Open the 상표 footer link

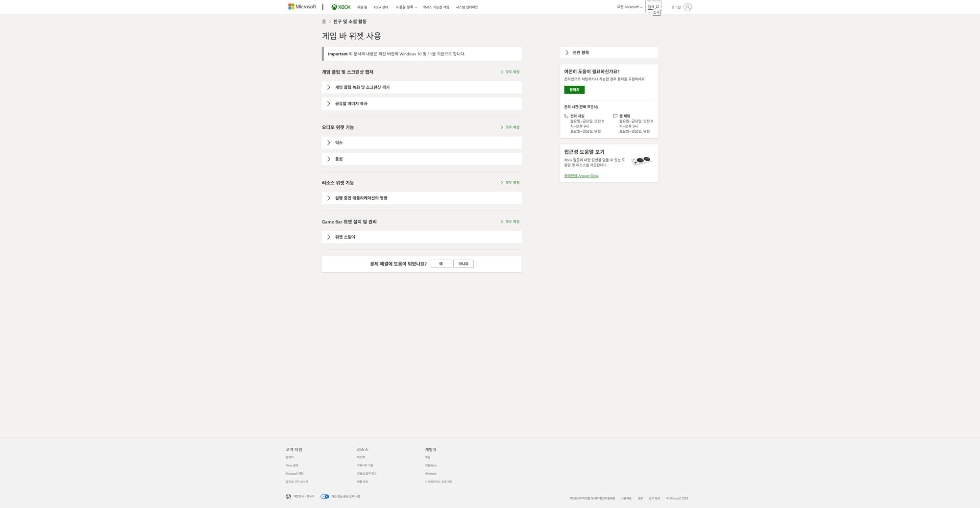coord(640,499)
